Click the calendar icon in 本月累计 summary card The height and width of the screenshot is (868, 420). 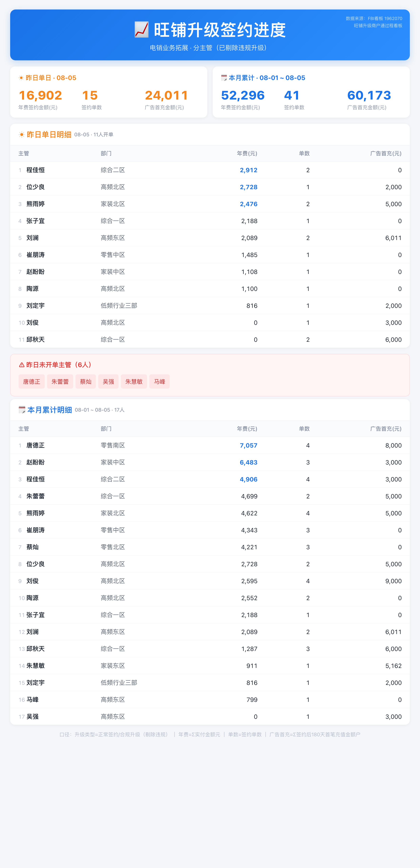pyautogui.click(x=224, y=78)
